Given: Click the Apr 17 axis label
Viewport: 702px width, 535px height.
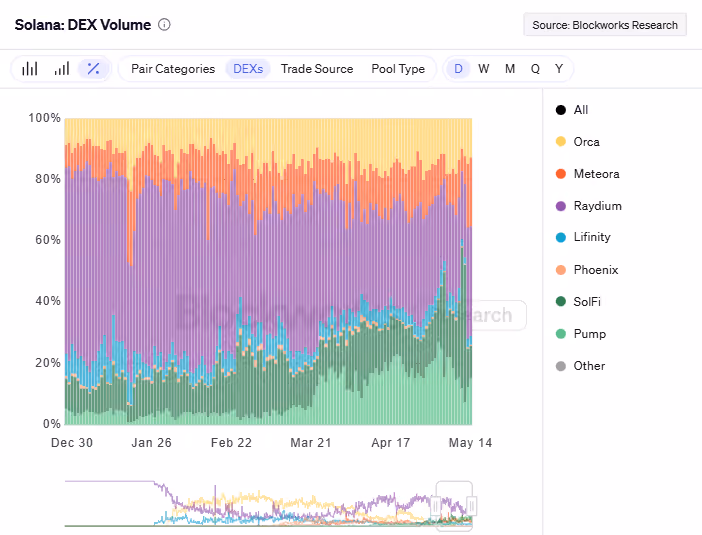Looking at the screenshot, I should (390, 443).
